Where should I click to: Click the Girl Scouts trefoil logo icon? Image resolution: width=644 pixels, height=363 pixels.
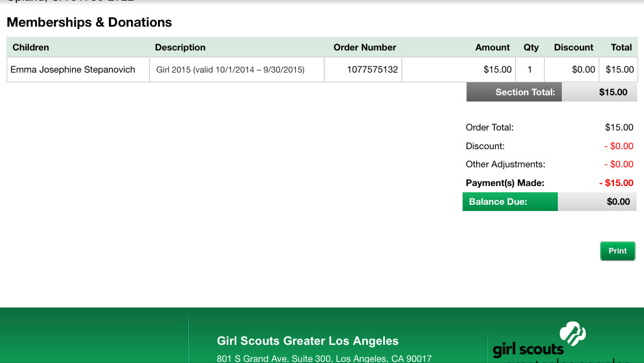pyautogui.click(x=572, y=332)
